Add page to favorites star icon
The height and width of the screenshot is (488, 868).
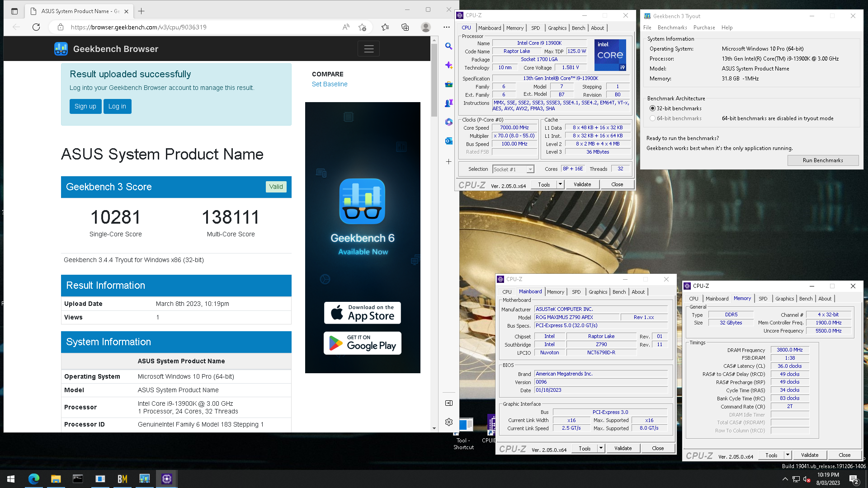pyautogui.click(x=362, y=27)
